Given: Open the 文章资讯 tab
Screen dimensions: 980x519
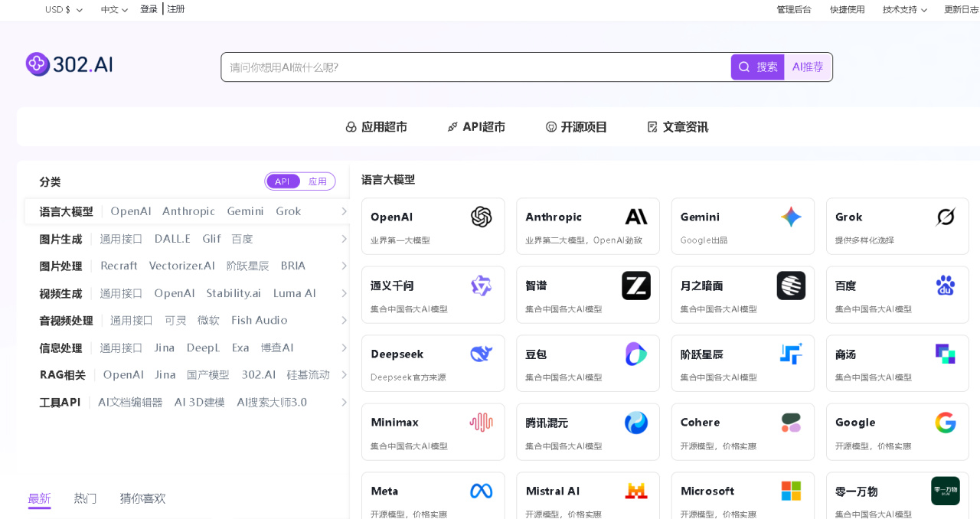Looking at the screenshot, I should click(678, 127).
